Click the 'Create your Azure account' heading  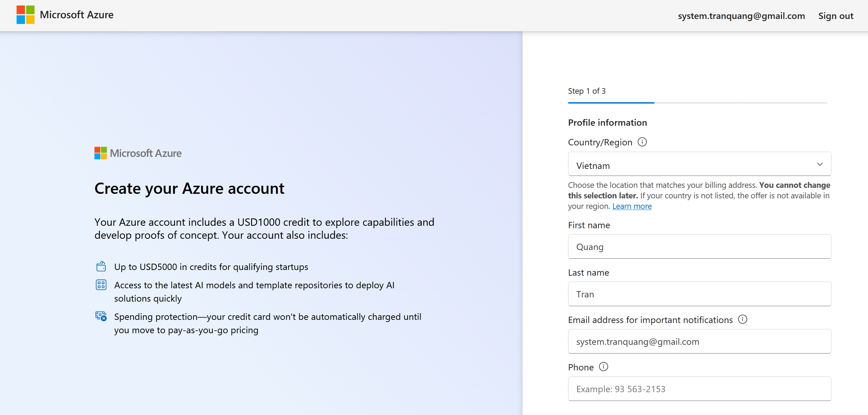(189, 189)
